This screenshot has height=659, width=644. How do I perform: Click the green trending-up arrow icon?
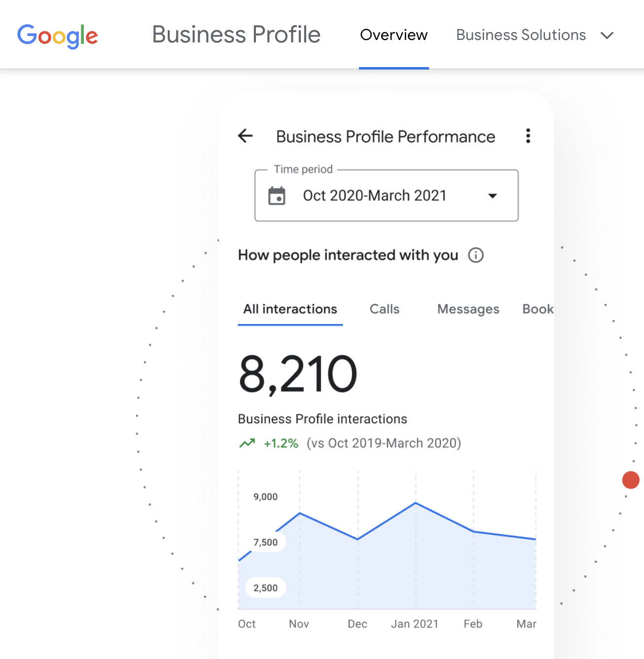coord(248,442)
